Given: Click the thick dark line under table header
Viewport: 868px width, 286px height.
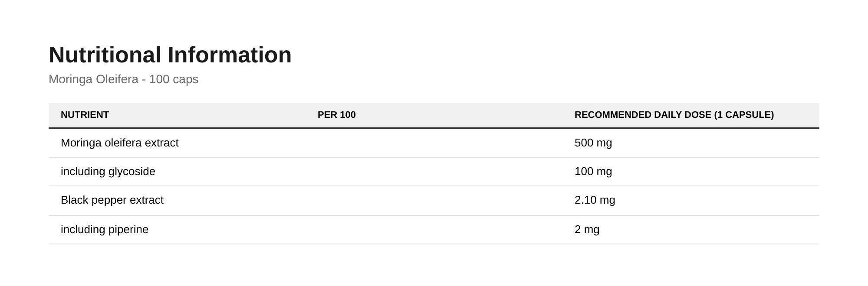Looking at the screenshot, I should coord(434,128).
